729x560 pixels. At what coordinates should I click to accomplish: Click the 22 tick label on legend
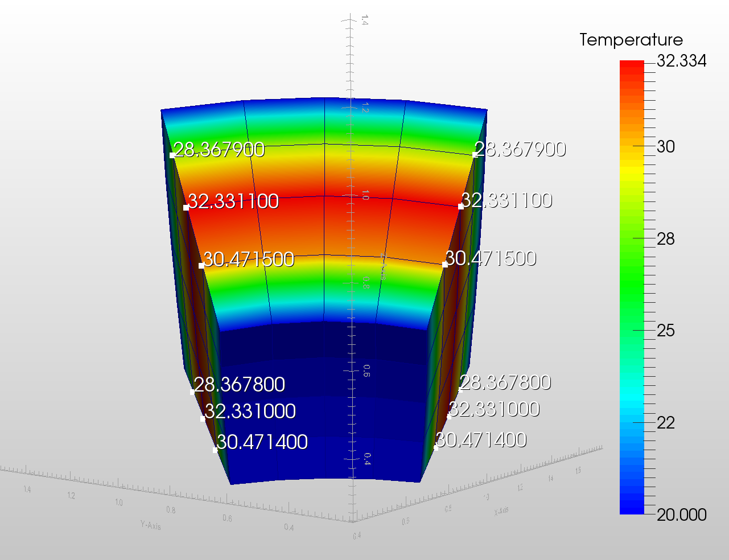(666, 422)
